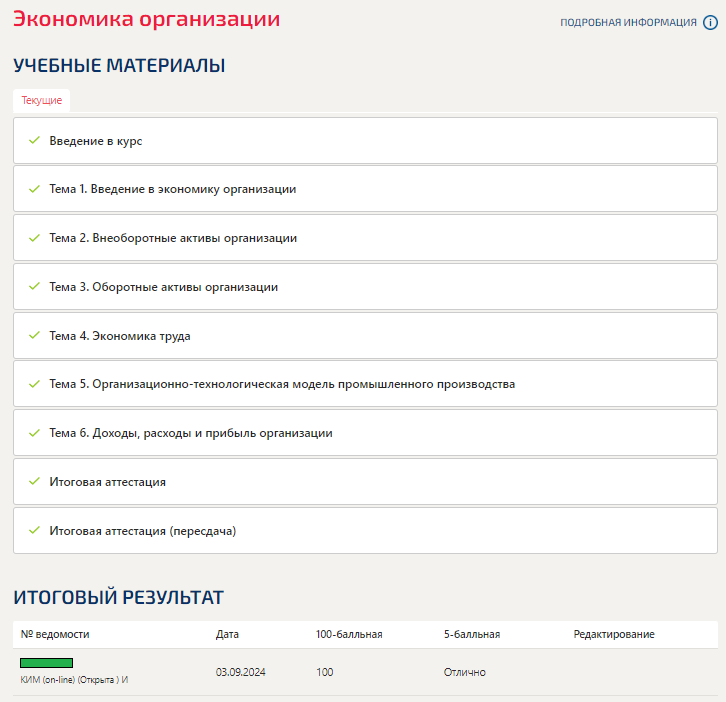Screen dimensions: 726x702
Task: Expand Тема 3. Оборотные активы организации
Action: click(365, 287)
